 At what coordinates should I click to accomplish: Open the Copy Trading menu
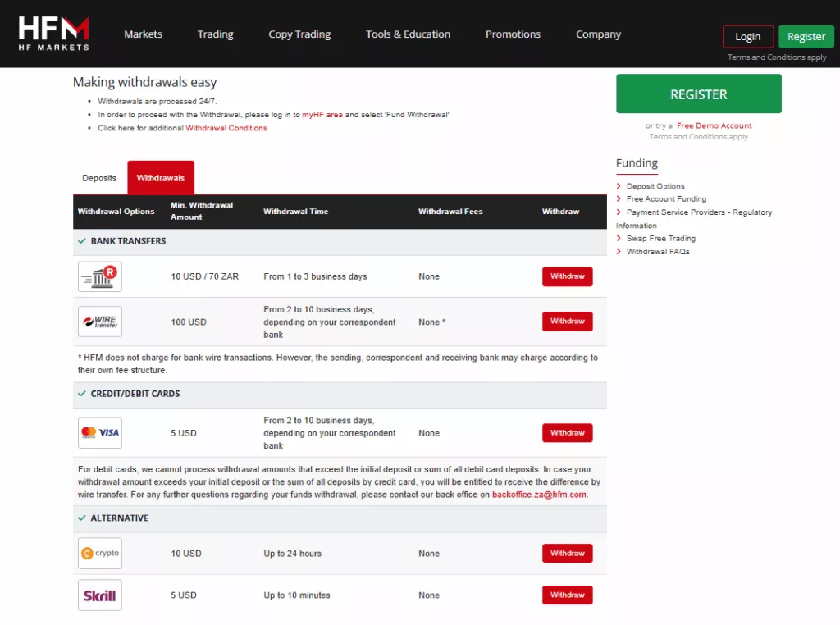click(x=299, y=34)
